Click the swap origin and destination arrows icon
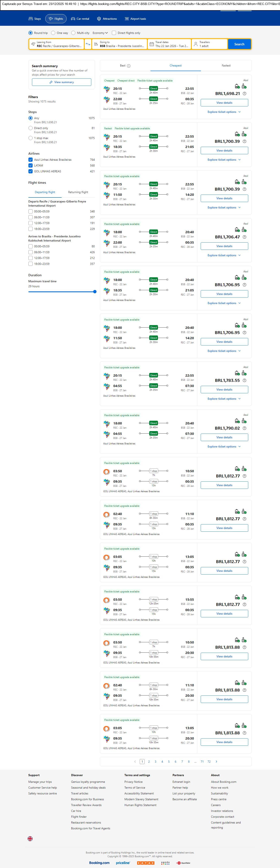The image size is (280, 868). coord(88,44)
